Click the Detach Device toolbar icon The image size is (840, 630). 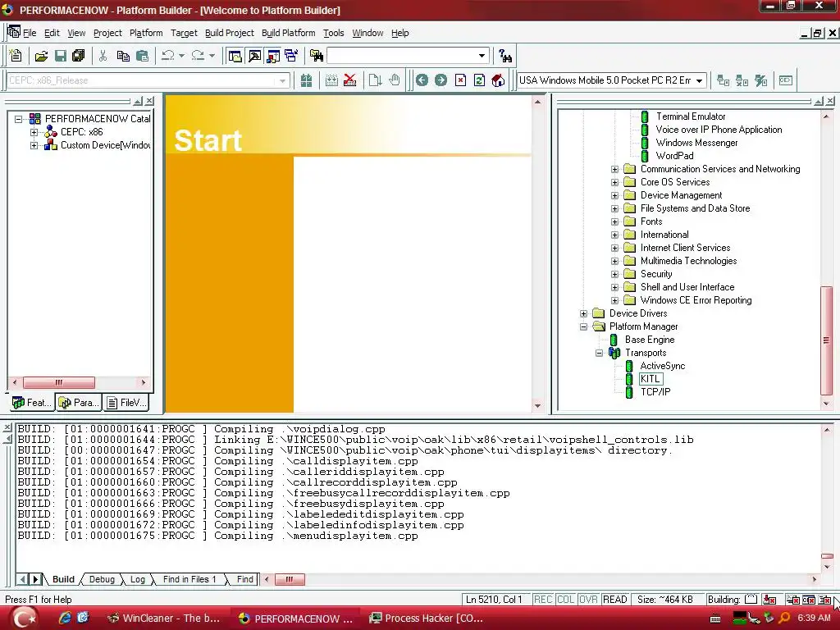tap(742, 80)
